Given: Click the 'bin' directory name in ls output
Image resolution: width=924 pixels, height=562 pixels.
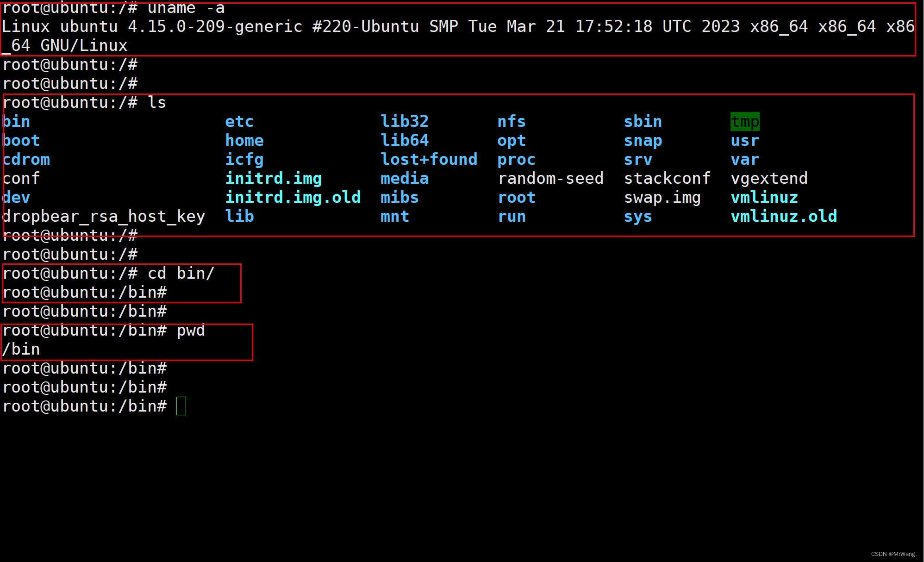Looking at the screenshot, I should tap(16, 122).
